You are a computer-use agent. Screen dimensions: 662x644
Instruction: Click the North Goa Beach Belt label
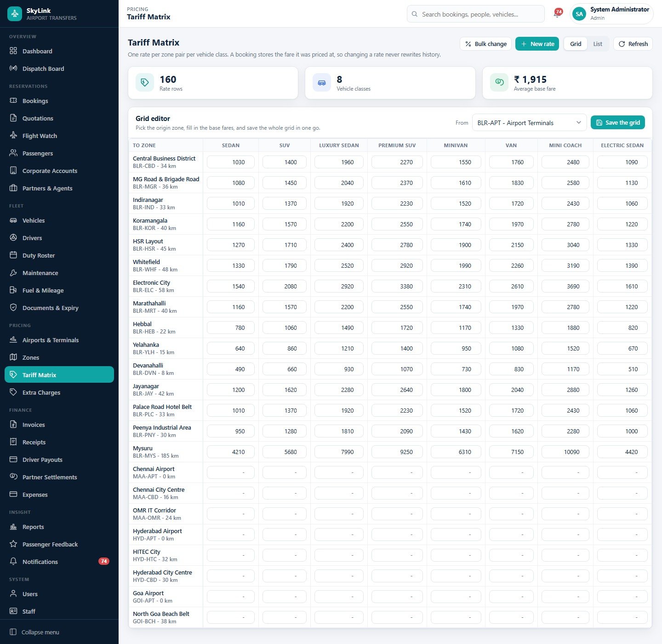pyautogui.click(x=161, y=614)
